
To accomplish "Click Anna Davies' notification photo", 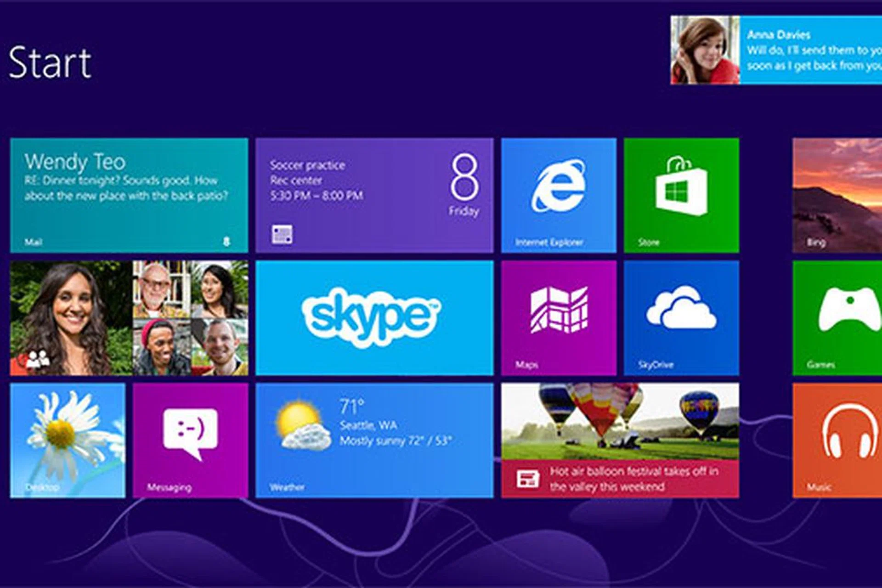I will pyautogui.click(x=705, y=50).
